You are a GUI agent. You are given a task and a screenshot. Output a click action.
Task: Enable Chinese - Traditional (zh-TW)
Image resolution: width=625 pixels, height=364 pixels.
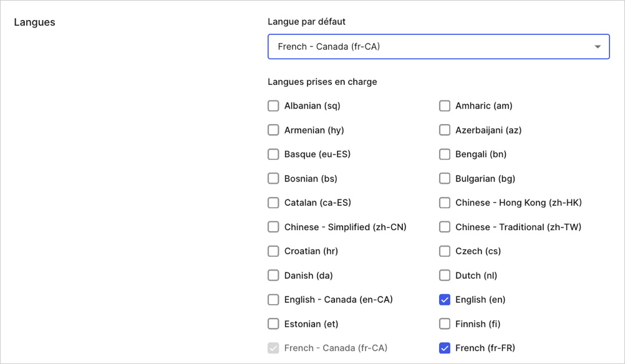point(445,227)
